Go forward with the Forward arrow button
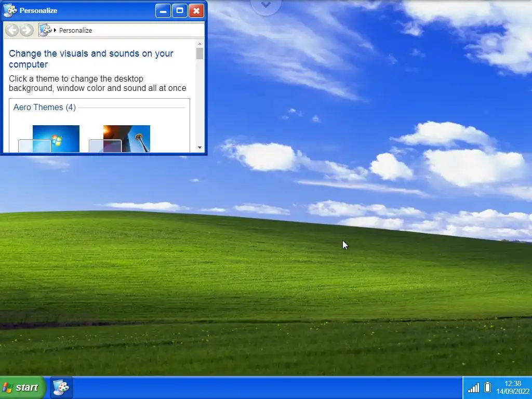The image size is (532, 399). coord(26,30)
